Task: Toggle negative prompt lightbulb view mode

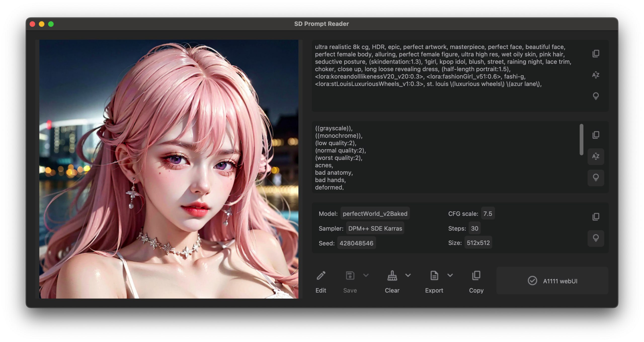Action: tap(595, 178)
